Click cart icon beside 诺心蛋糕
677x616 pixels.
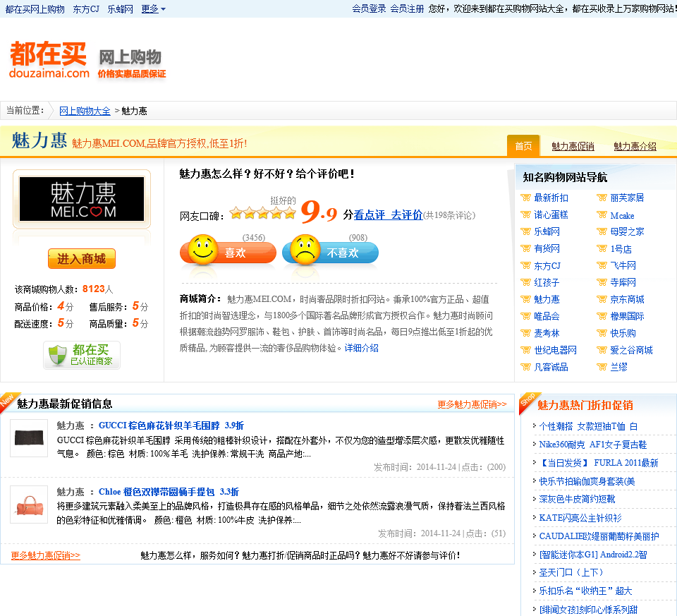[525, 215]
